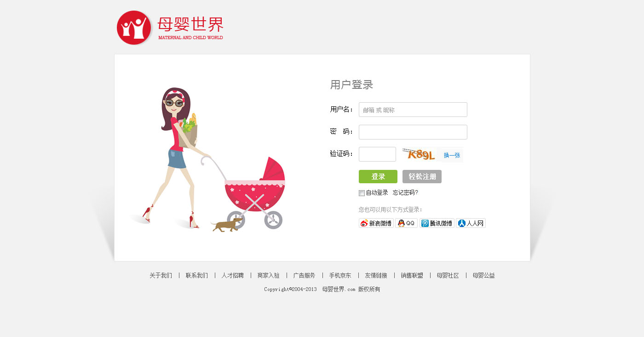Focus the 用户名 input field
644x337 pixels.
tap(413, 110)
